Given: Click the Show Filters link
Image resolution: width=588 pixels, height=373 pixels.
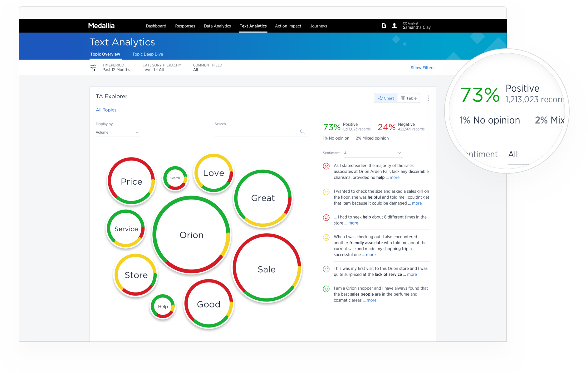Looking at the screenshot, I should 422,68.
